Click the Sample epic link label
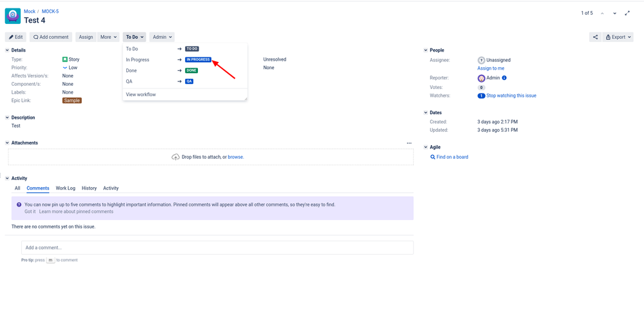644x331 pixels. [x=72, y=100]
